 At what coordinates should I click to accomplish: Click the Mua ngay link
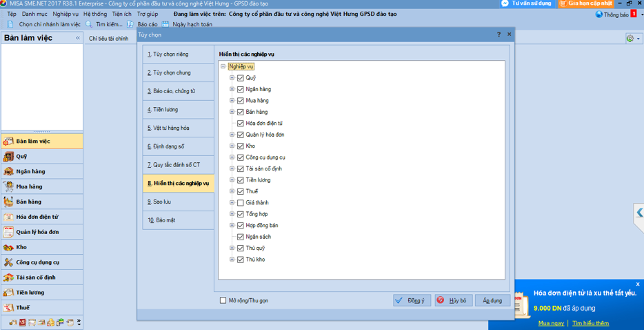coord(551,323)
